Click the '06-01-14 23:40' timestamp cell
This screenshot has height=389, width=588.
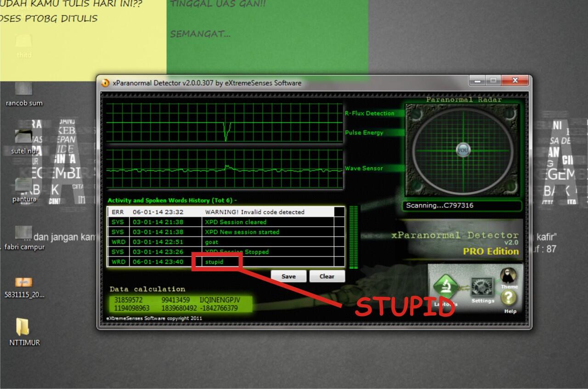[x=158, y=262]
